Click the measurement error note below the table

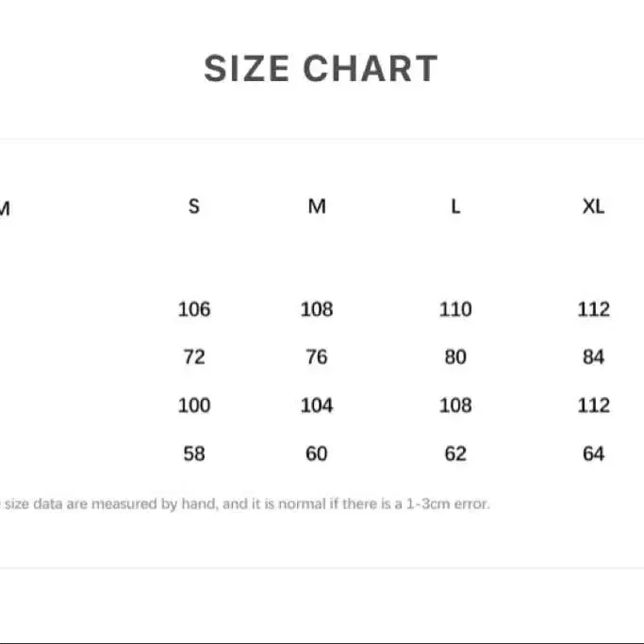tap(245, 504)
